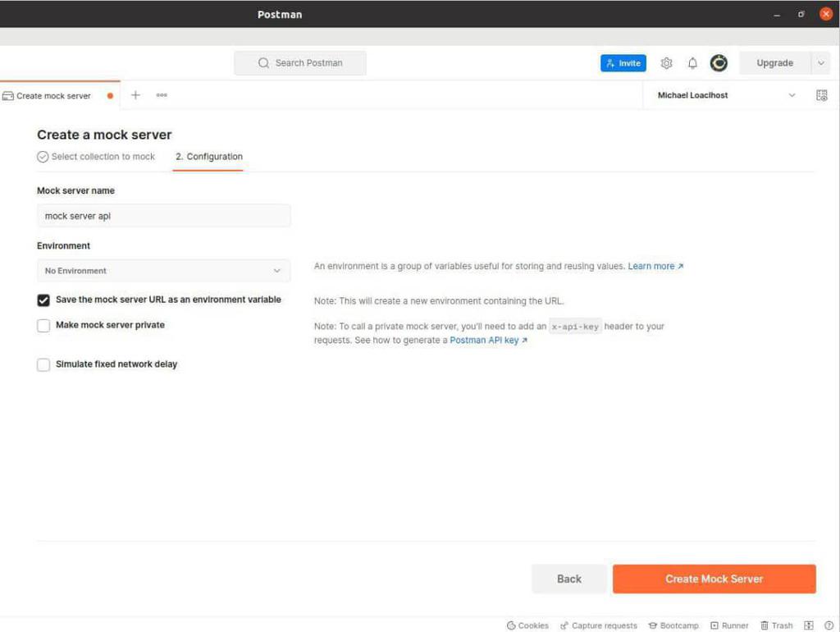This screenshot has height=632, width=840.
Task: Click the Back button
Action: pyautogui.click(x=569, y=579)
